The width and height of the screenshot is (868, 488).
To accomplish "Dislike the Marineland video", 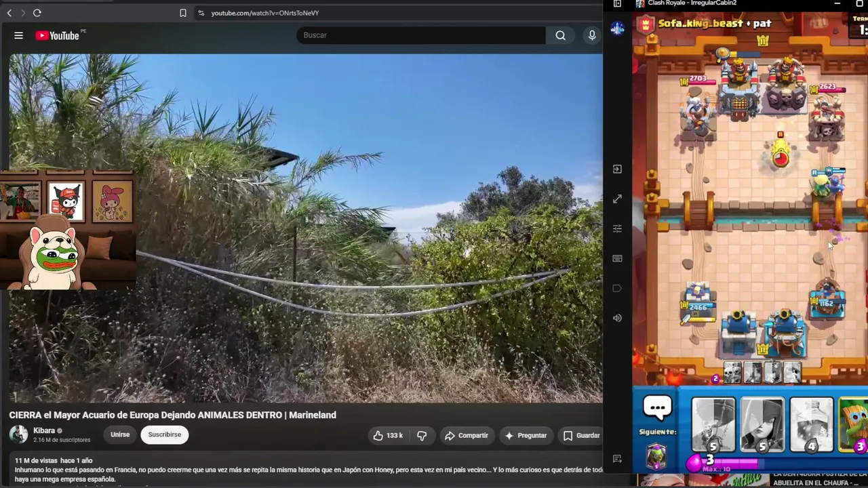I will [x=422, y=435].
